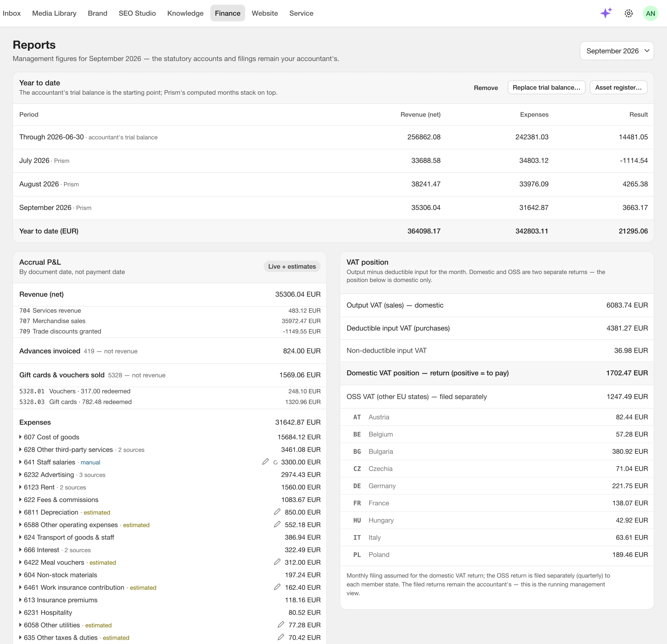This screenshot has height=644, width=667.
Task: Expand 613 Insurance premiums row
Action: pos(170,600)
